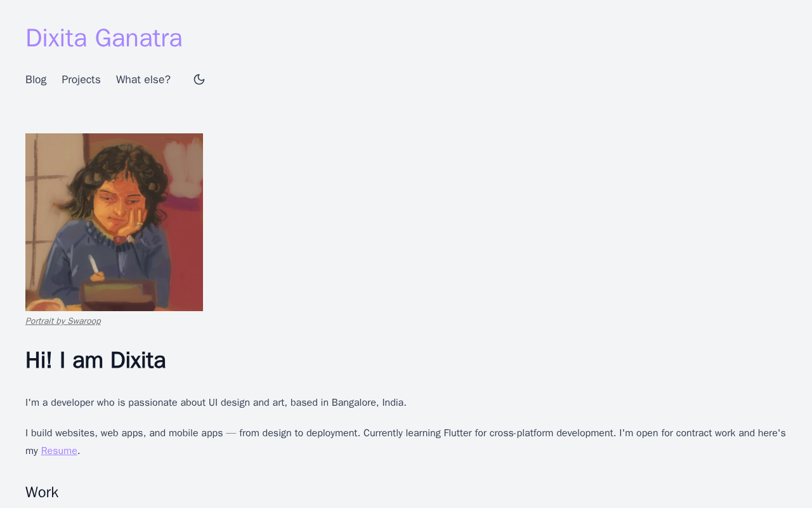The image size is (812, 508).
Task: Click the "UI design" phrase
Action: [x=230, y=403]
